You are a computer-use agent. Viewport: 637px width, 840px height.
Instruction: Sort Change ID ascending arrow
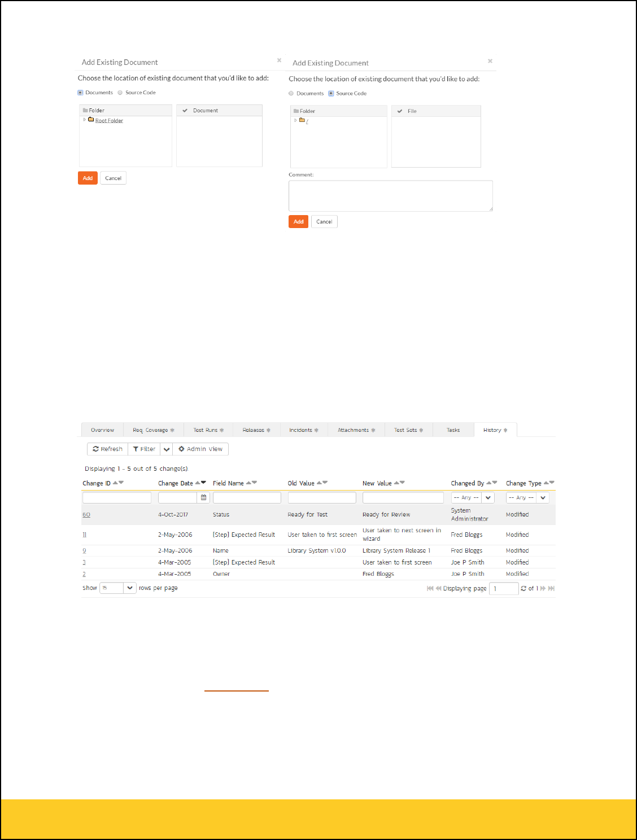pos(115,483)
